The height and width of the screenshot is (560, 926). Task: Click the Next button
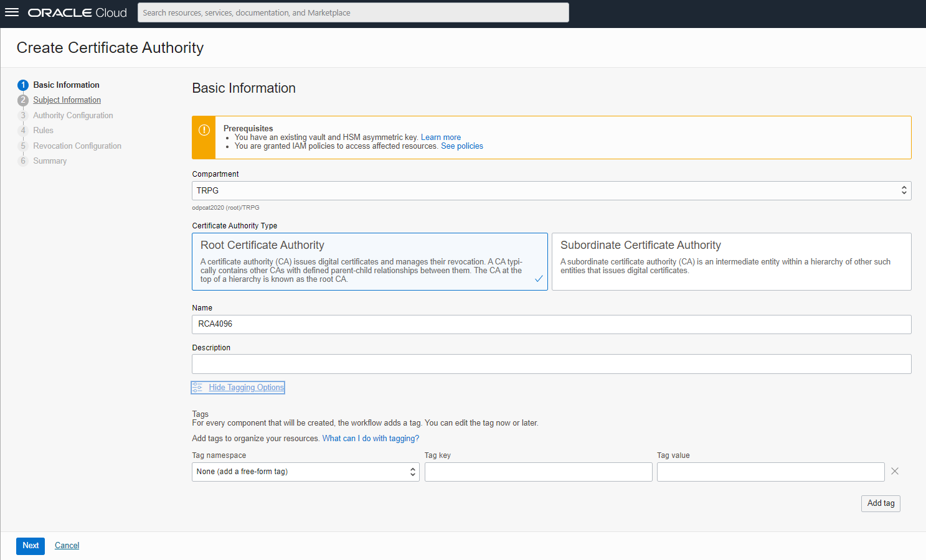coord(31,546)
